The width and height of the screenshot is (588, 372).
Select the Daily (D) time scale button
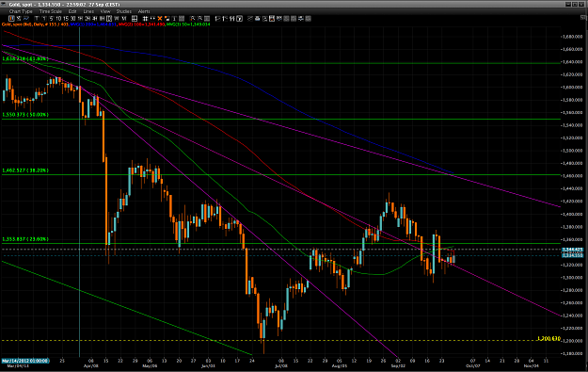(x=109, y=19)
